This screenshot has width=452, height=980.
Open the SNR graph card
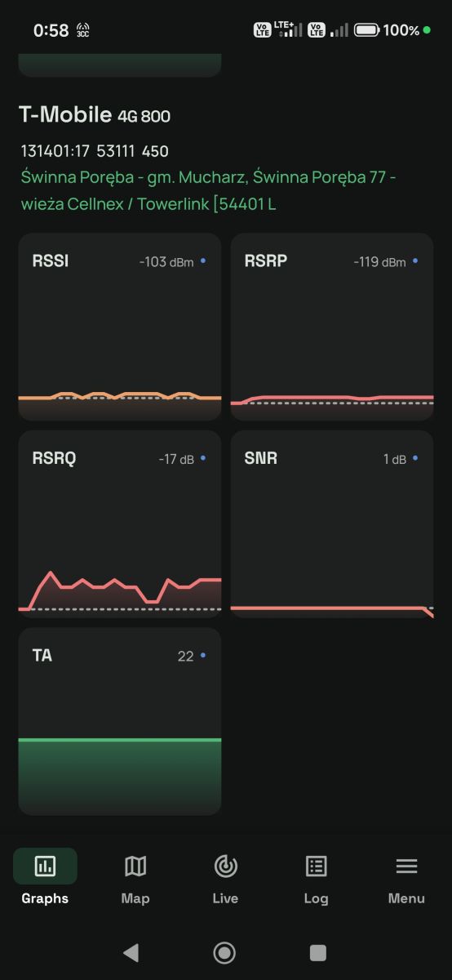332,524
